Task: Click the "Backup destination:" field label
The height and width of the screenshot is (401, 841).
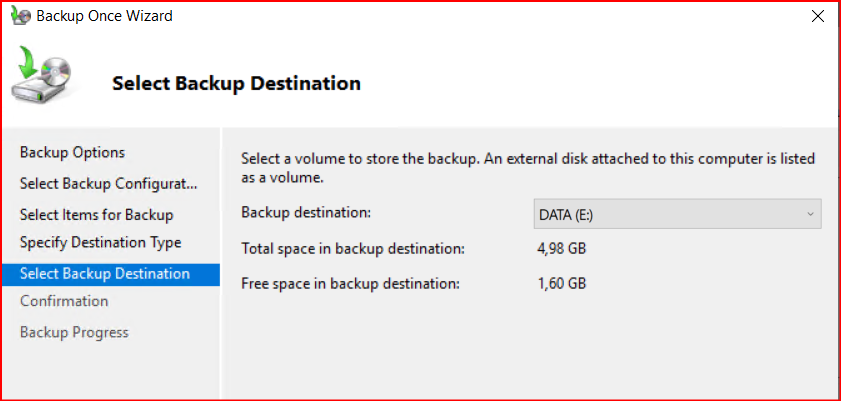Action: [x=306, y=212]
